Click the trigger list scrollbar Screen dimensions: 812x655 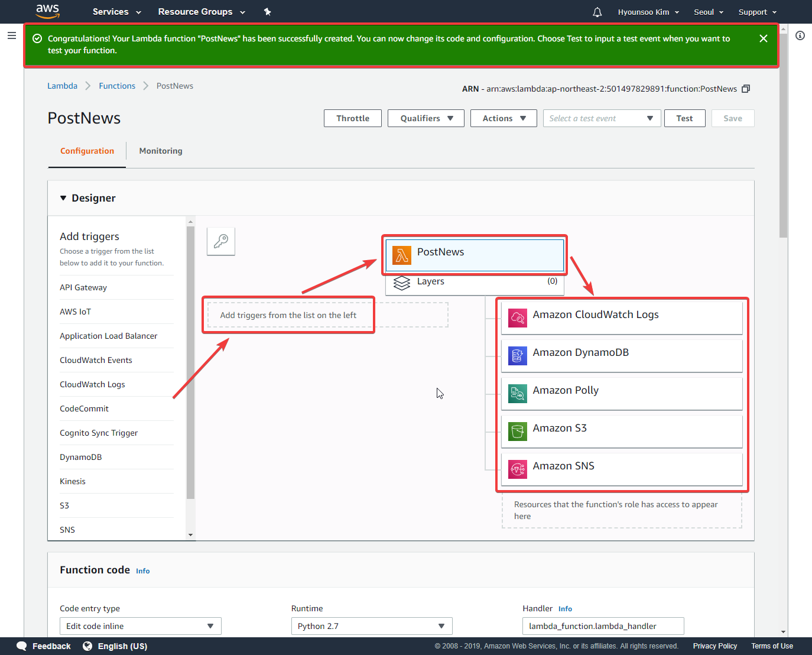tap(190, 362)
